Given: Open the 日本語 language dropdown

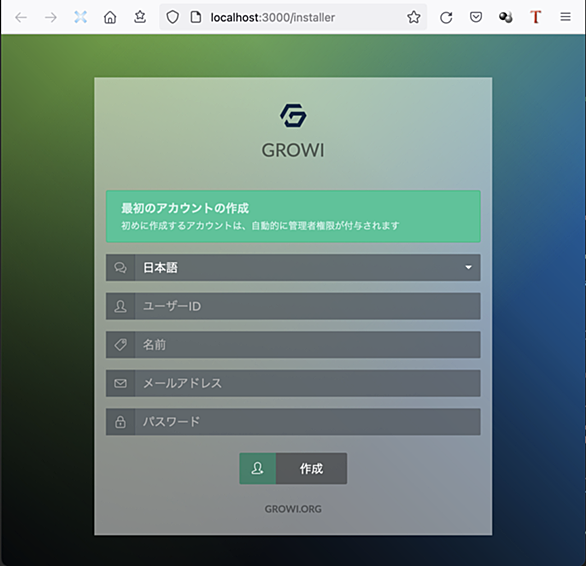Looking at the screenshot, I should click(293, 268).
